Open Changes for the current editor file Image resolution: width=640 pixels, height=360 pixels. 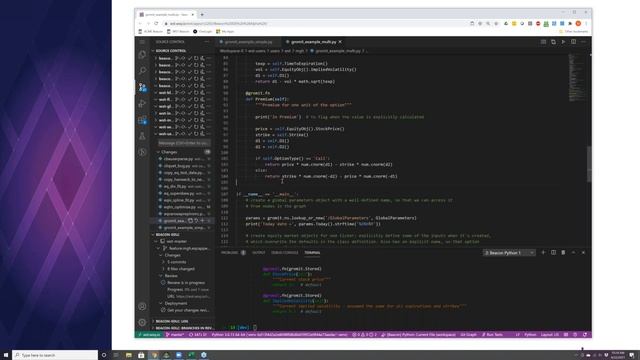coord(553,42)
